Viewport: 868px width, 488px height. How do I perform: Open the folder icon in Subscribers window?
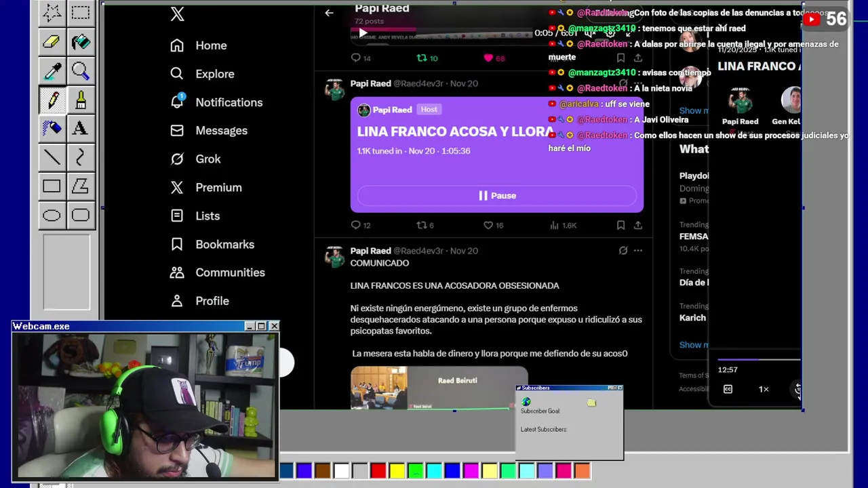coord(591,402)
